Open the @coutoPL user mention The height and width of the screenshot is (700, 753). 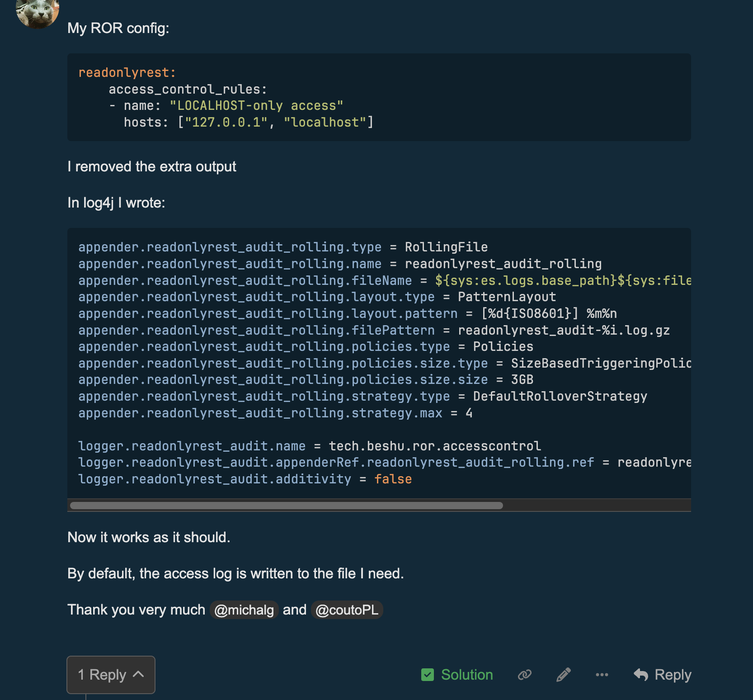[347, 610]
